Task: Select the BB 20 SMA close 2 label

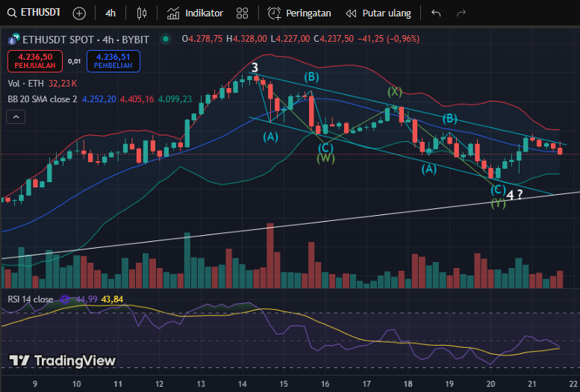Action: (43, 99)
